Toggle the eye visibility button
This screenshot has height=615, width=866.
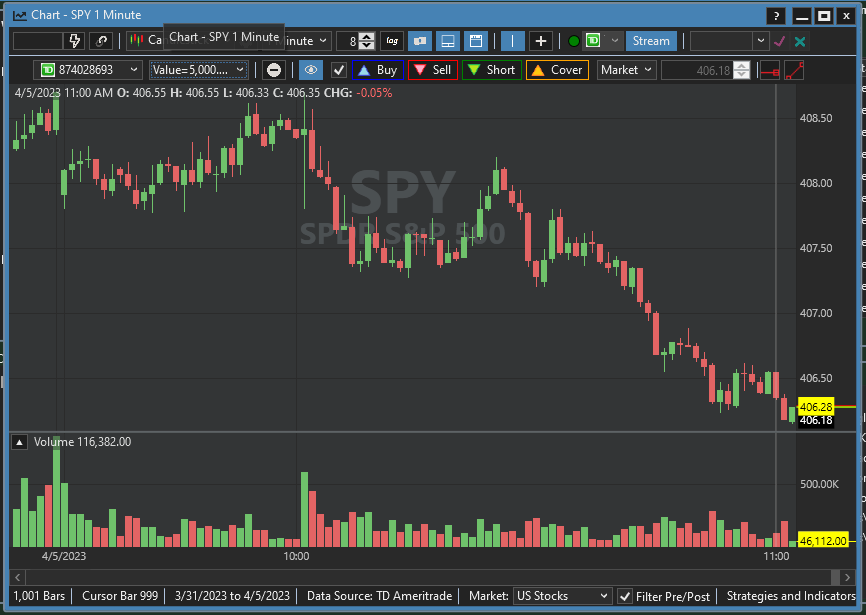pyautogui.click(x=311, y=70)
